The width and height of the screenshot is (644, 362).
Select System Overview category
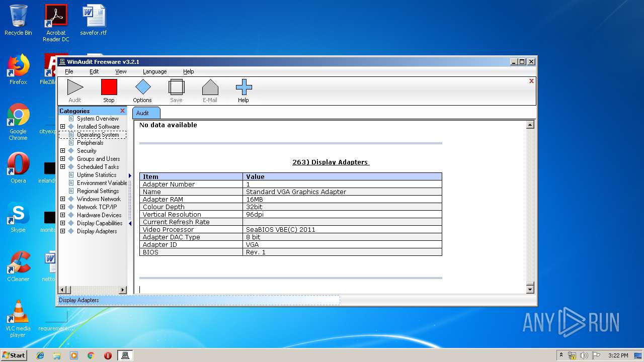(x=98, y=119)
